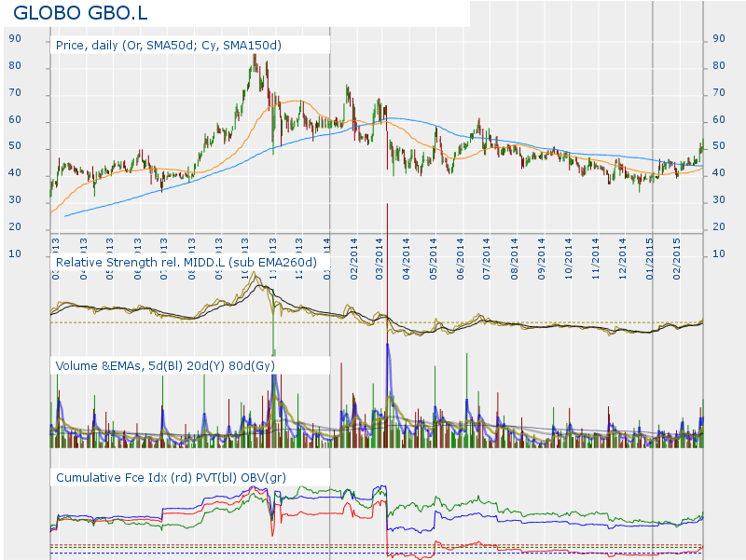Screen dimensions: 746x560
Task: Click the 05/2014 date axis label
Action: click(434, 259)
